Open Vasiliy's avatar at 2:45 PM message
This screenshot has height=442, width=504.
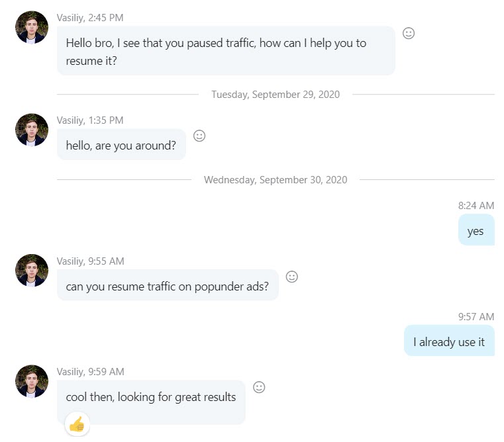pyautogui.click(x=32, y=27)
